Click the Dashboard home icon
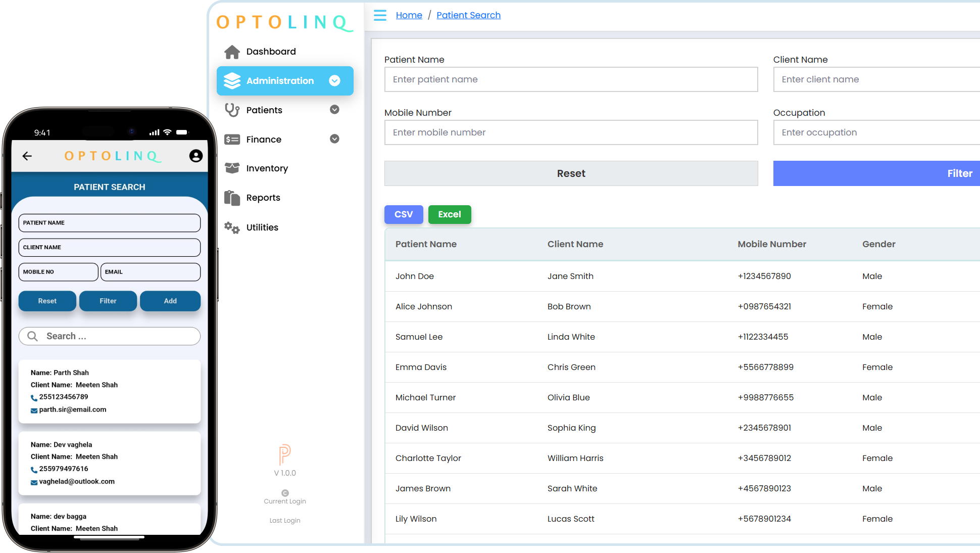Screen dimensions: 980x553 [x=232, y=52]
